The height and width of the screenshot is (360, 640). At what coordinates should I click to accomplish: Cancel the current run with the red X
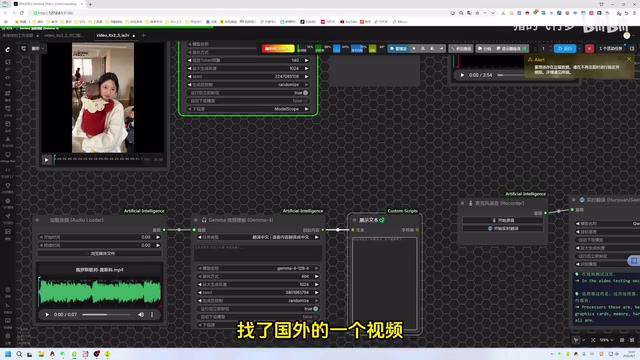click(x=589, y=49)
